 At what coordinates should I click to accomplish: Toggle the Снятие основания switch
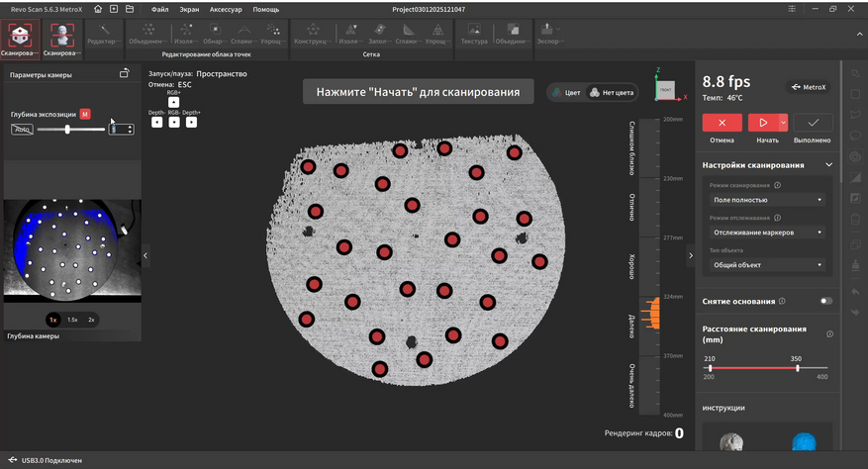(x=825, y=301)
